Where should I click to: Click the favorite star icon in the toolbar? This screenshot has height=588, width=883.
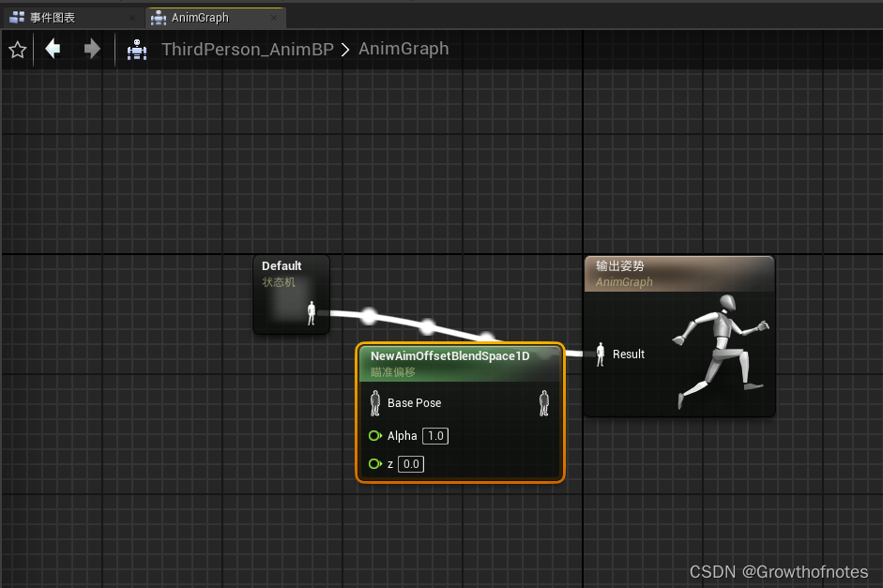[17, 49]
